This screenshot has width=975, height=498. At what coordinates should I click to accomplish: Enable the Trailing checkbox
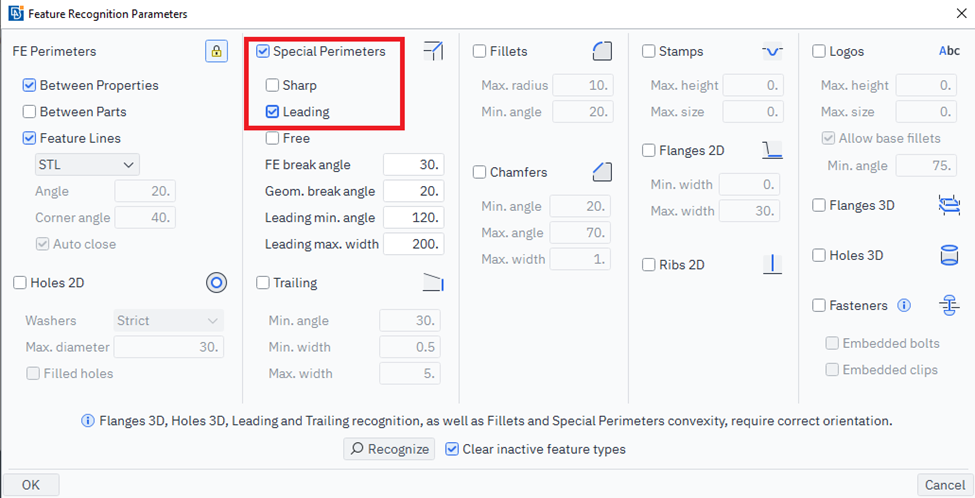264,283
